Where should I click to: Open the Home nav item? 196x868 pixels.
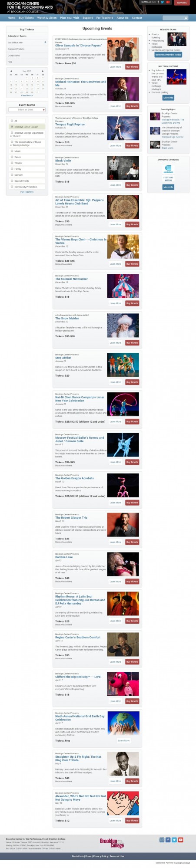point(11,18)
